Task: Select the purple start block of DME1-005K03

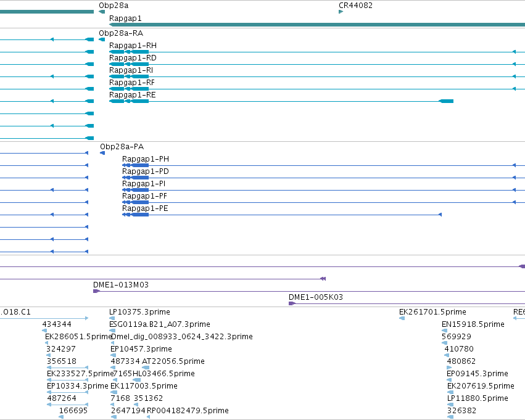Action: click(292, 303)
